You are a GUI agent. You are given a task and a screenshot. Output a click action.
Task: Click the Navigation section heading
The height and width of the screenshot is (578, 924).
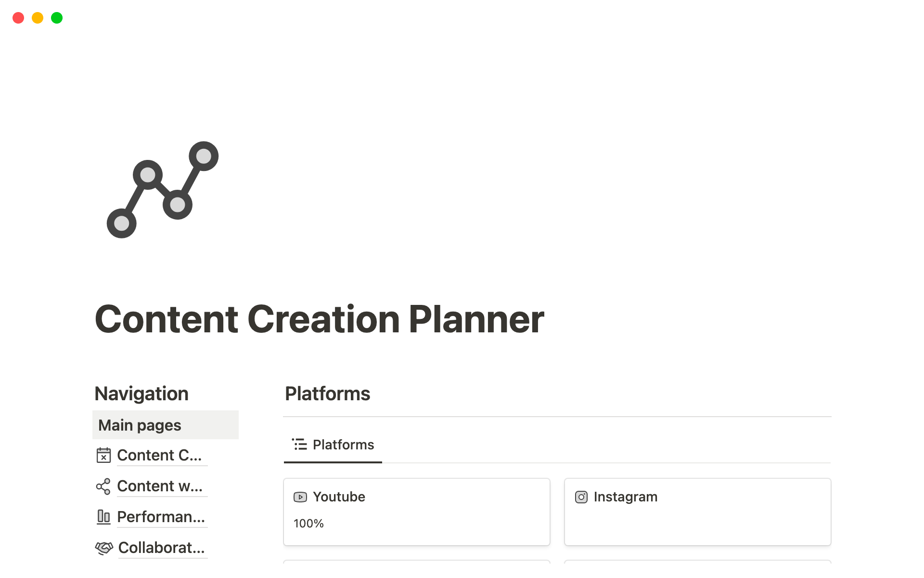[141, 394]
